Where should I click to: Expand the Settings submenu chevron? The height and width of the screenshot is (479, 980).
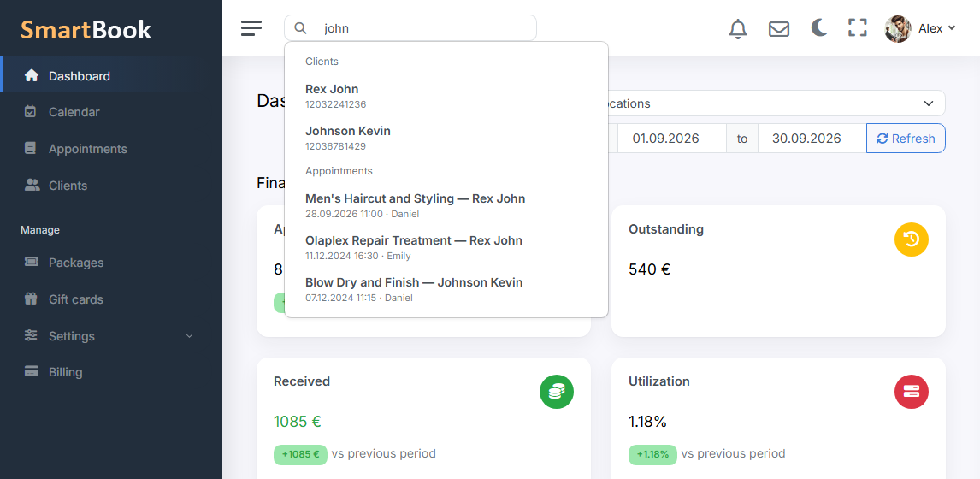click(189, 336)
